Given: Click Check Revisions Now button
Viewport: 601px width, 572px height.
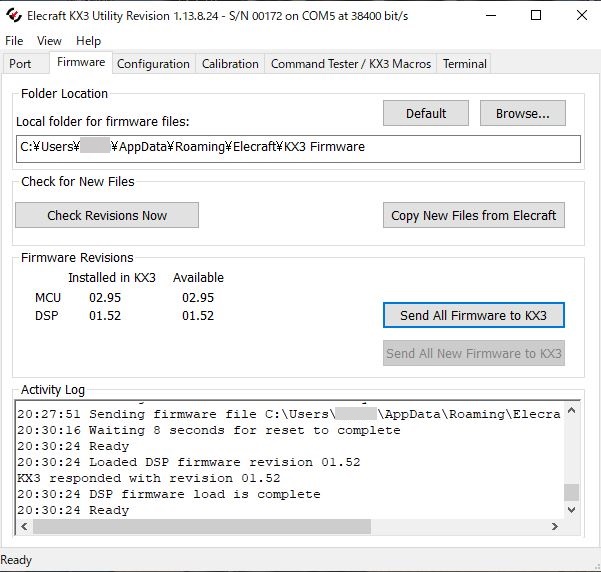Looking at the screenshot, I should 107,215.
